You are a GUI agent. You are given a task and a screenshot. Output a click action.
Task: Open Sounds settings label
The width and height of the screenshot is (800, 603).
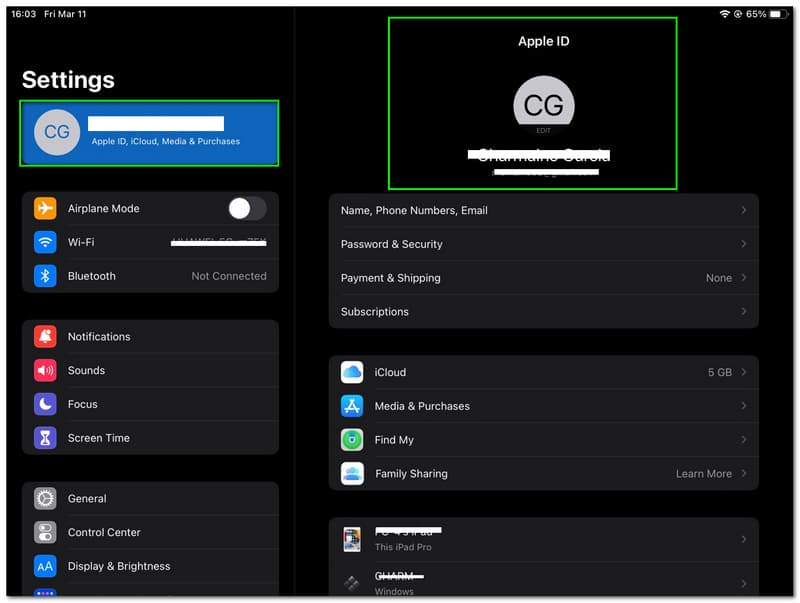click(86, 370)
